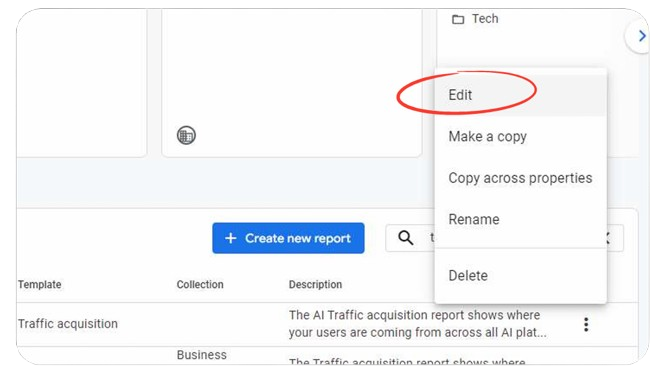Click the search magnifier icon
This screenshot has height=378, width=659.
pos(406,238)
